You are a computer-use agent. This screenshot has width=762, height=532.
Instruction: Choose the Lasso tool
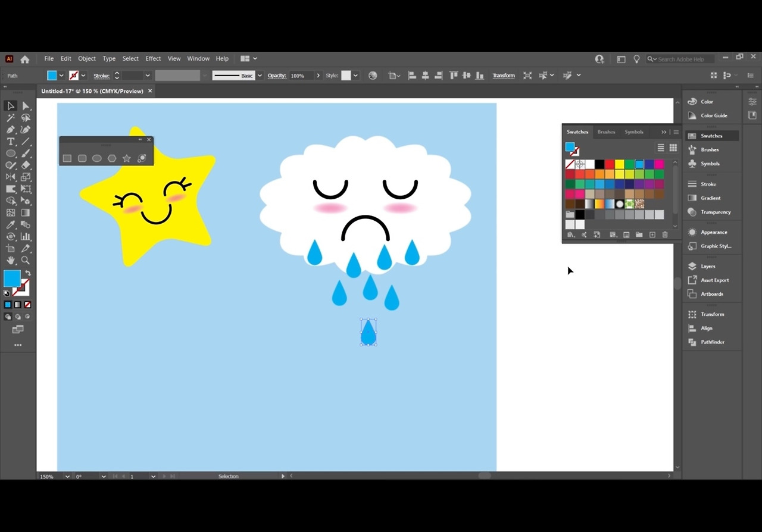coord(26,118)
